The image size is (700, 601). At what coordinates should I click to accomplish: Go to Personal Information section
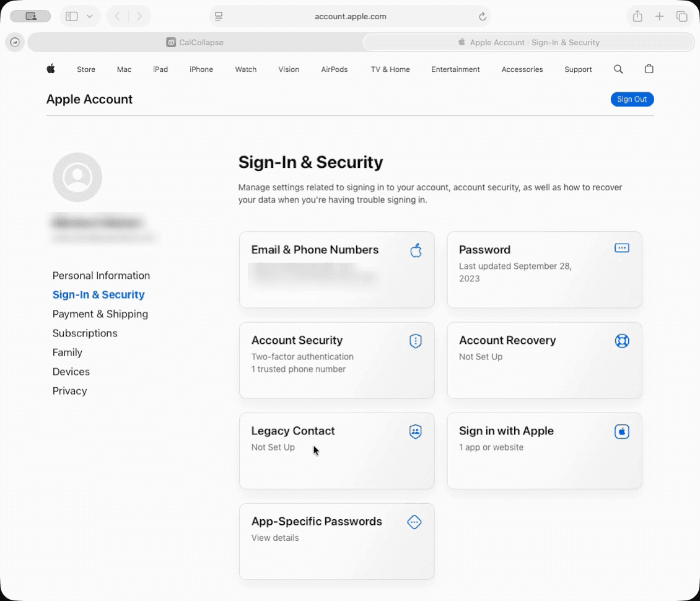click(102, 276)
